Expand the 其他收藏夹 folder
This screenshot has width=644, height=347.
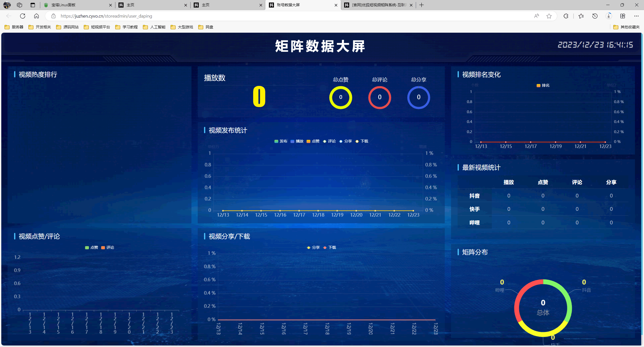626,27
